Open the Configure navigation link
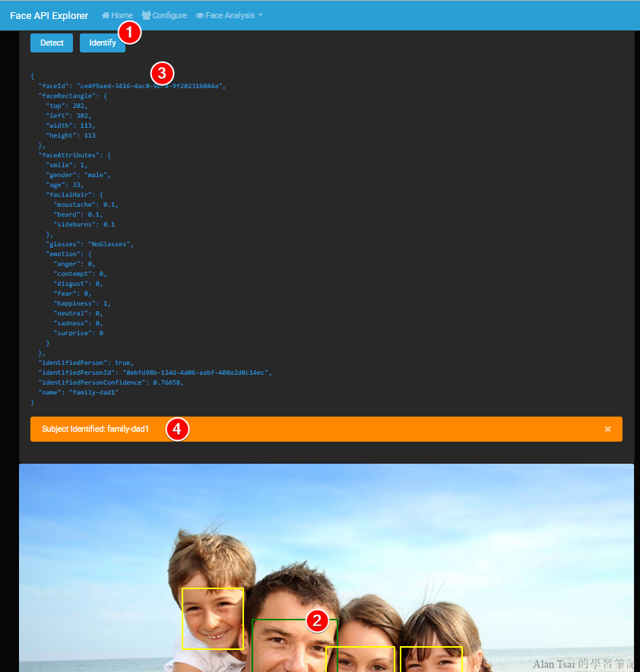The height and width of the screenshot is (672, 640). [x=164, y=15]
